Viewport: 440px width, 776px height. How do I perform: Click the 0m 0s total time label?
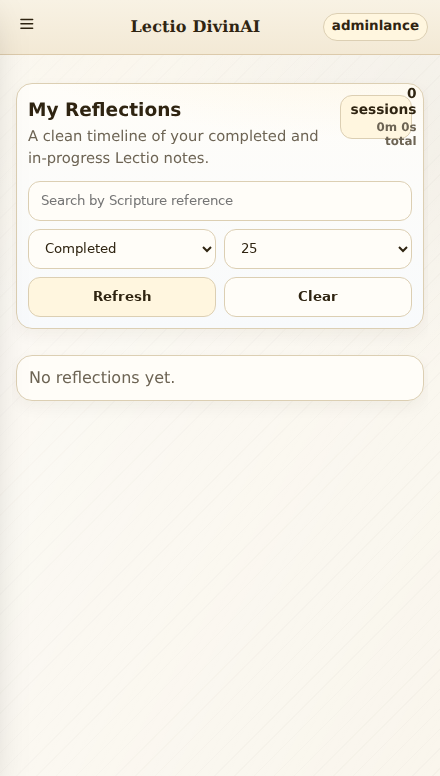[396, 134]
